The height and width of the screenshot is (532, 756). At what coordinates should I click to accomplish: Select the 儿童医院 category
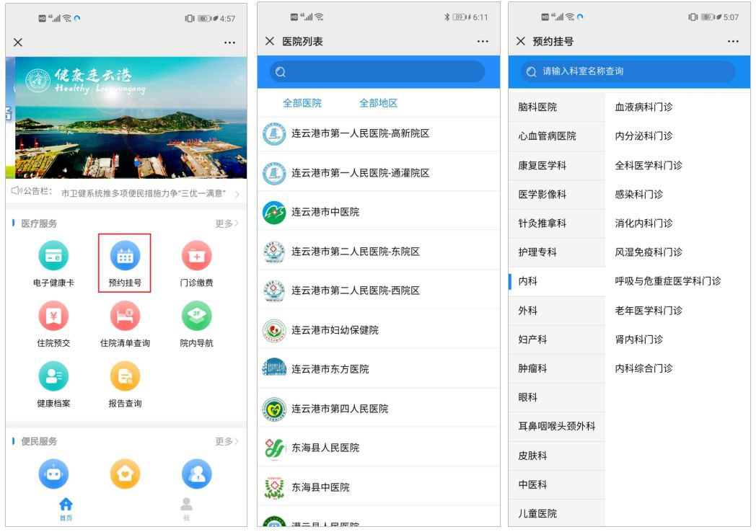(557, 513)
